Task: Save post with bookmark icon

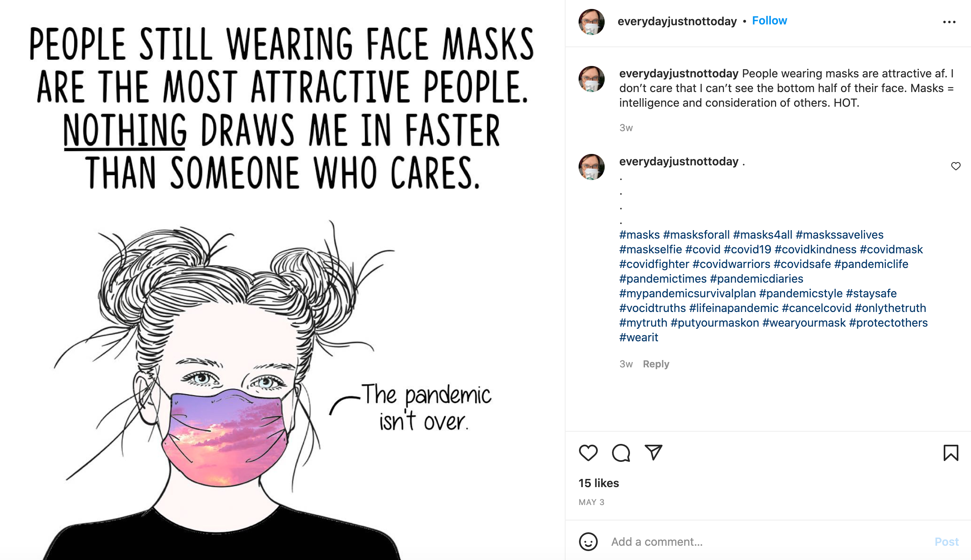Action: pos(951,453)
